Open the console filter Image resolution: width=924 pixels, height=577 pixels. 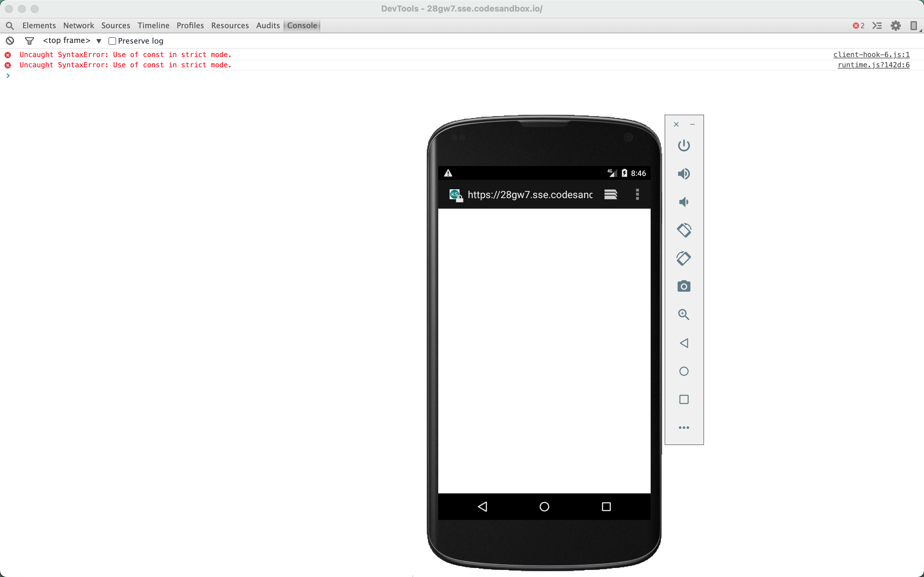click(x=30, y=40)
